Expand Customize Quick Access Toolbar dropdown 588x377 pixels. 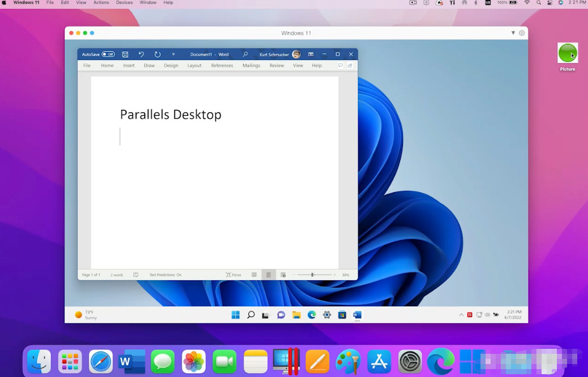(x=173, y=54)
